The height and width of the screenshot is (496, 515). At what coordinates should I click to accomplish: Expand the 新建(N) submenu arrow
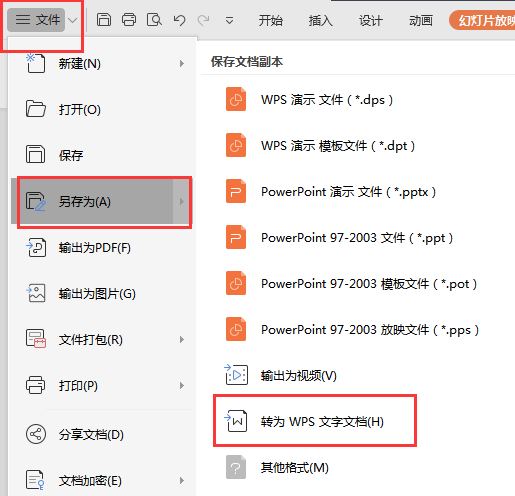click(x=182, y=63)
